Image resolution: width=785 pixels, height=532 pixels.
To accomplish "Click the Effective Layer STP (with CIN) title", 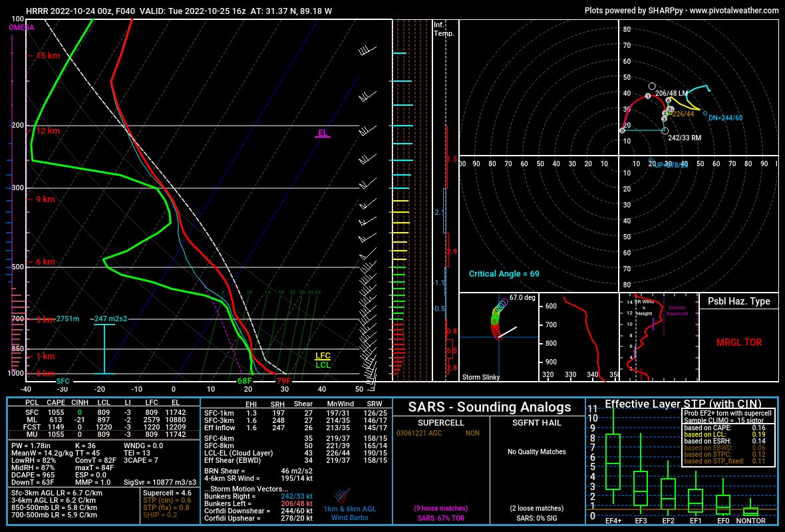I will point(683,404).
